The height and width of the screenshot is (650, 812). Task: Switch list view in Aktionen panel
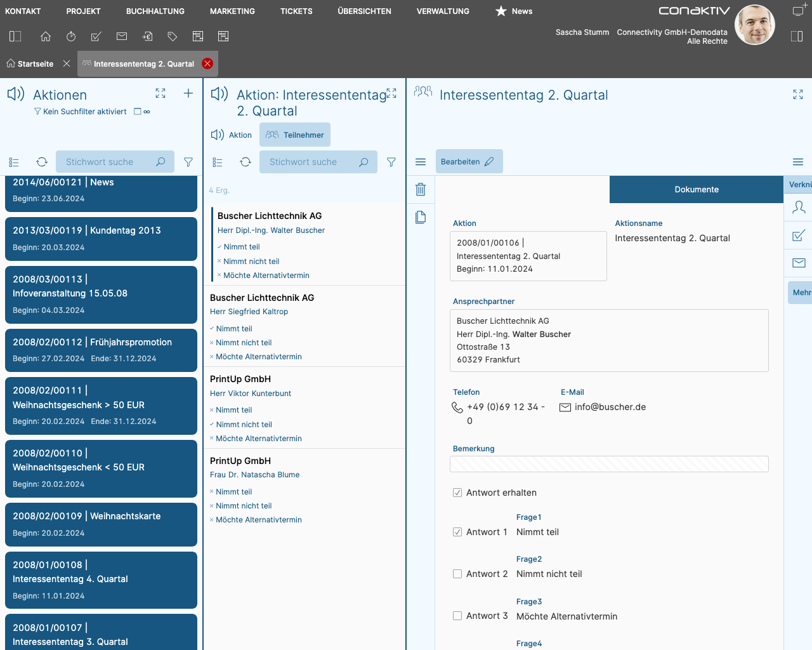14,162
